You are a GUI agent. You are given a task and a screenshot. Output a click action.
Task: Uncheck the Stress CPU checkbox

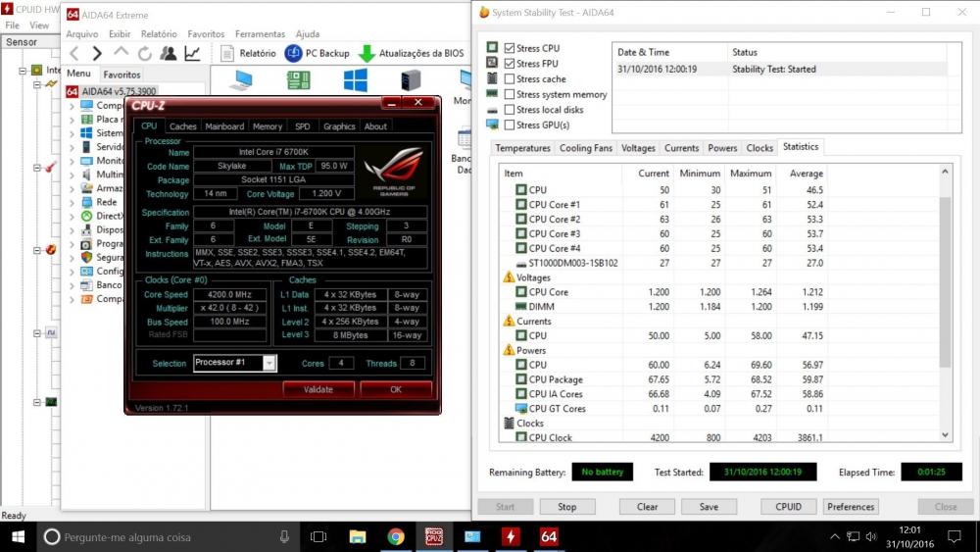click(510, 48)
